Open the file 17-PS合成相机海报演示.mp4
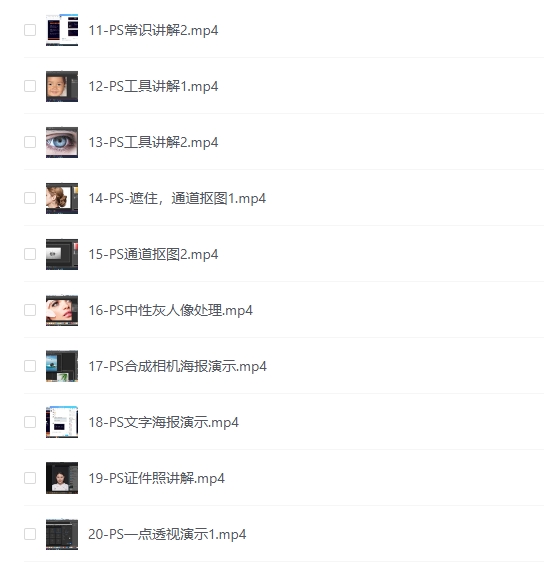 [177, 366]
